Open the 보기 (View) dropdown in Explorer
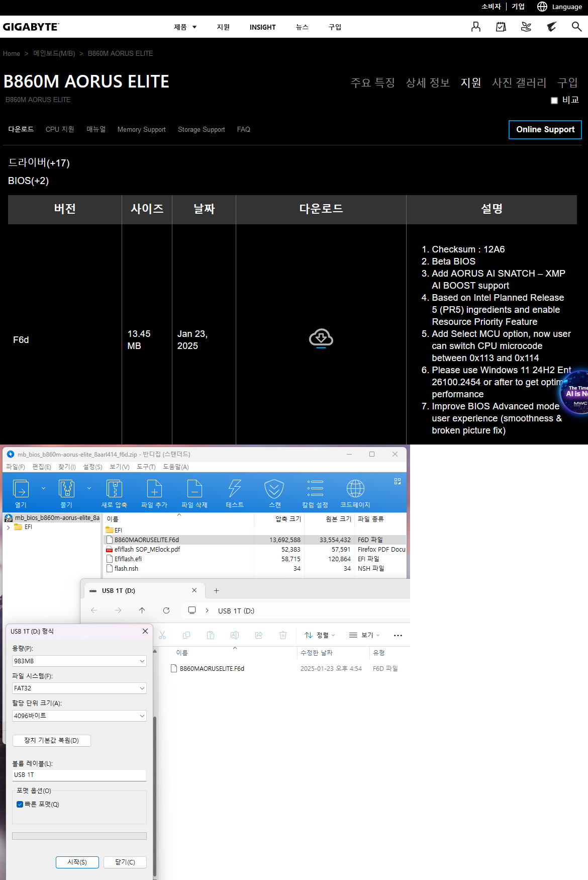Image resolution: width=588 pixels, height=880 pixels. click(365, 636)
